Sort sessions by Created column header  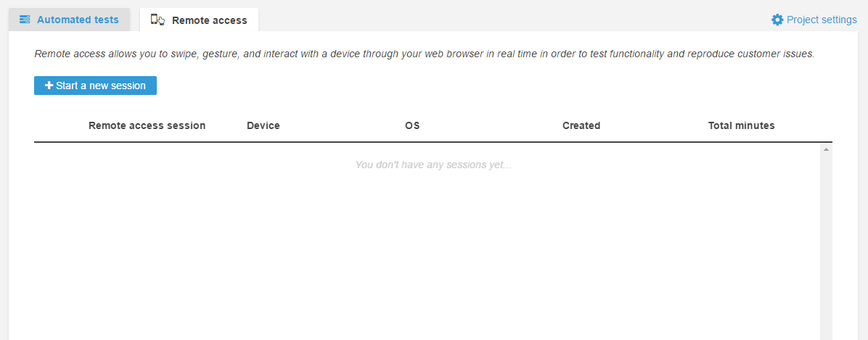point(581,125)
